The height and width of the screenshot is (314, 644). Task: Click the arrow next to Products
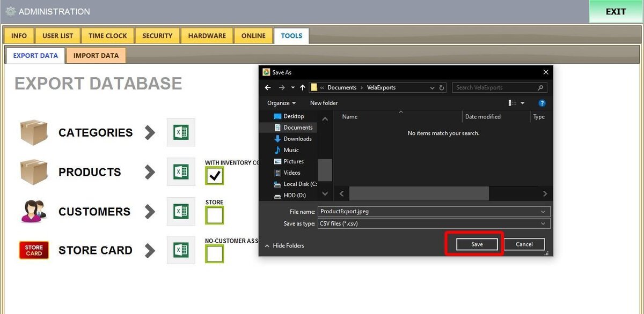point(150,172)
